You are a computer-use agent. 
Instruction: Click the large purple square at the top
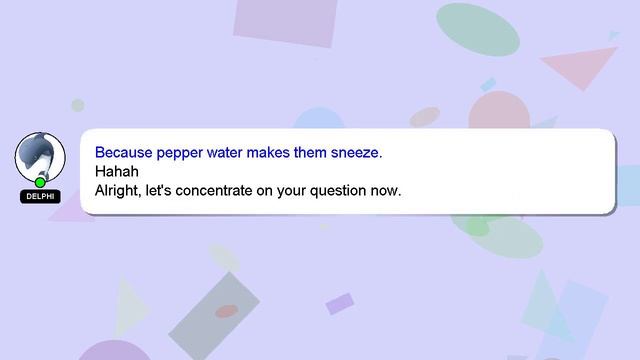coord(286,22)
